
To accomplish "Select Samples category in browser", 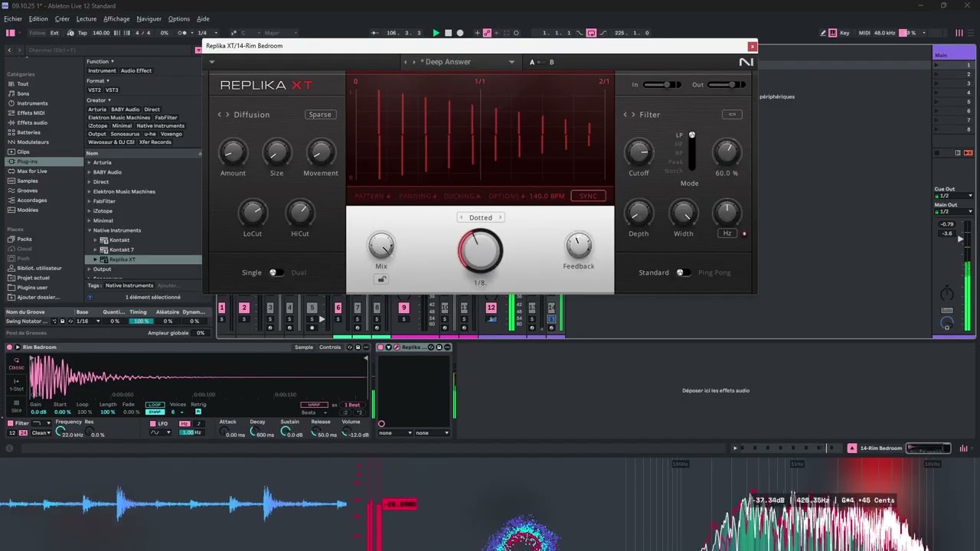I will coord(28,181).
